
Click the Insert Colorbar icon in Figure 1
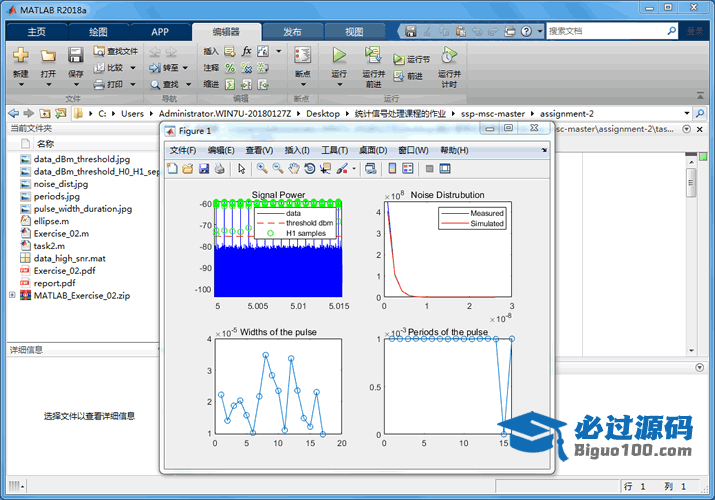[392, 169]
